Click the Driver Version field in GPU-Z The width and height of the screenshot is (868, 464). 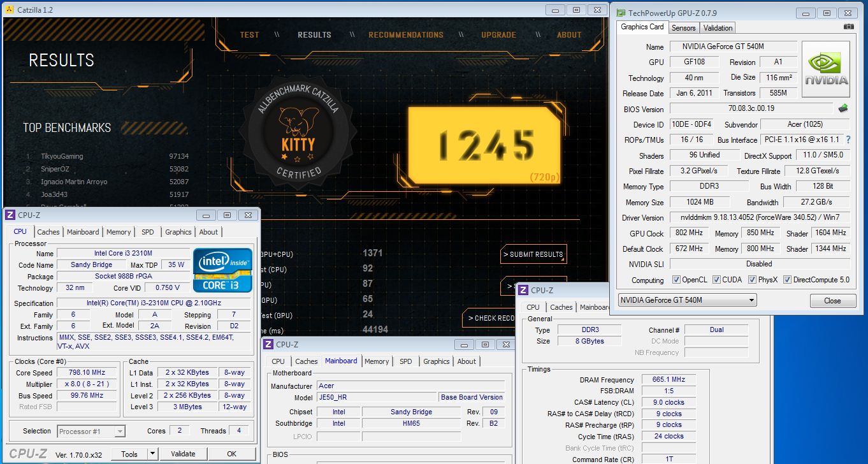[760, 218]
